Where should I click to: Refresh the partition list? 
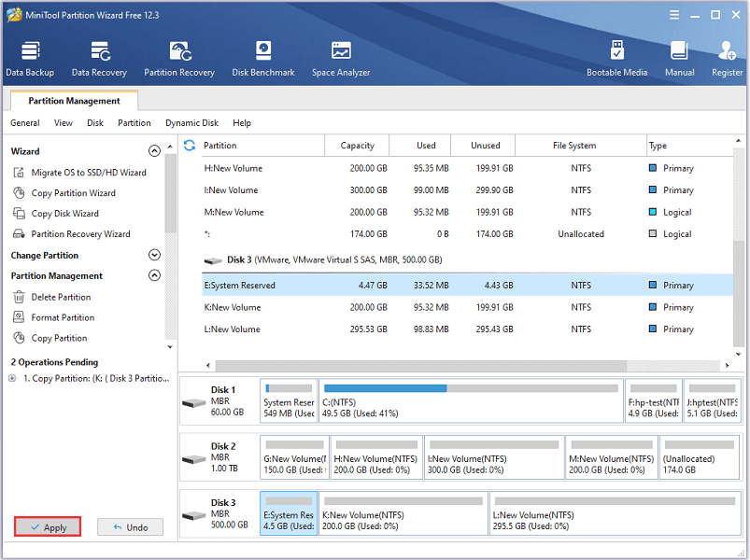coord(190,146)
